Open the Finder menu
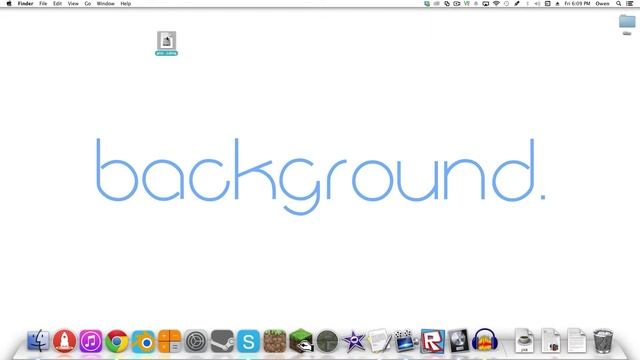640x360 pixels. pos(25,4)
